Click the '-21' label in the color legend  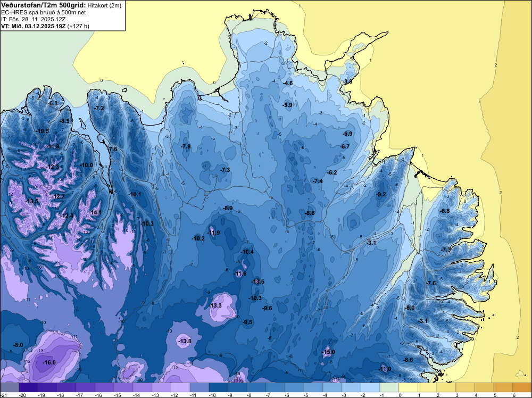3,395
